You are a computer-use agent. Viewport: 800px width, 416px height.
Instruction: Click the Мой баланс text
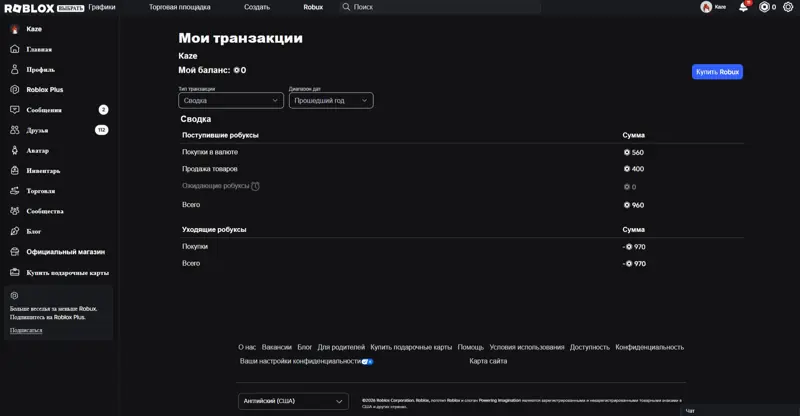(x=204, y=70)
